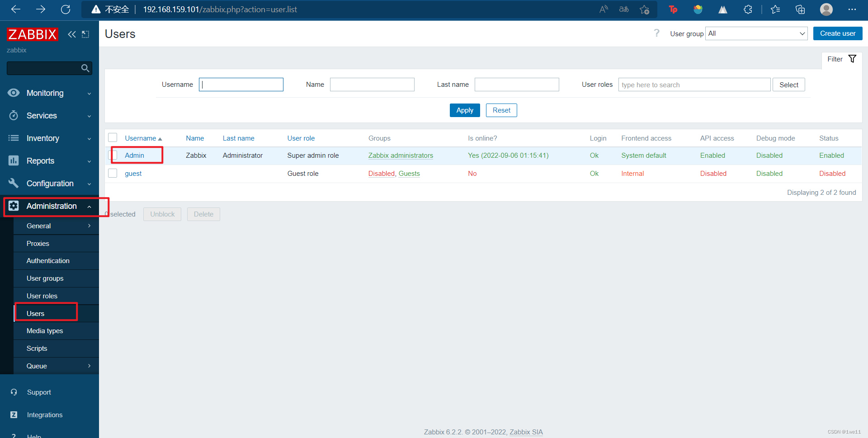Focus the User roles search field
This screenshot has width=868, height=438.
[694, 85]
